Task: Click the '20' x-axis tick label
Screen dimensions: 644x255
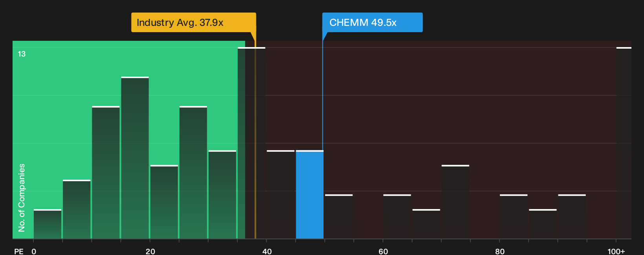Action: [150, 251]
